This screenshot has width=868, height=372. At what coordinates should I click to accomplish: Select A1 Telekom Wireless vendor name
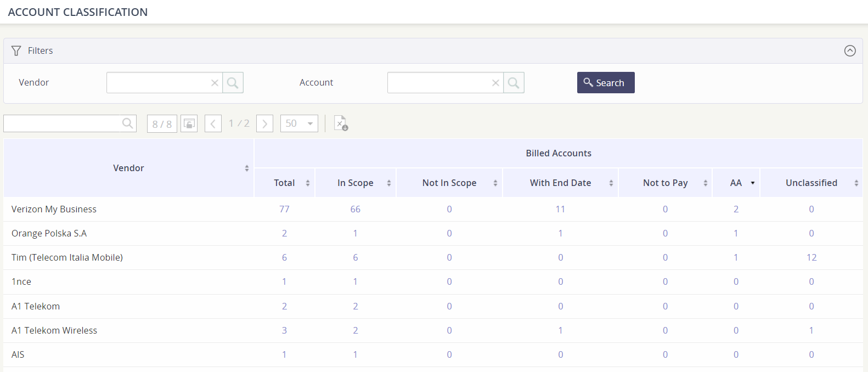(x=54, y=330)
